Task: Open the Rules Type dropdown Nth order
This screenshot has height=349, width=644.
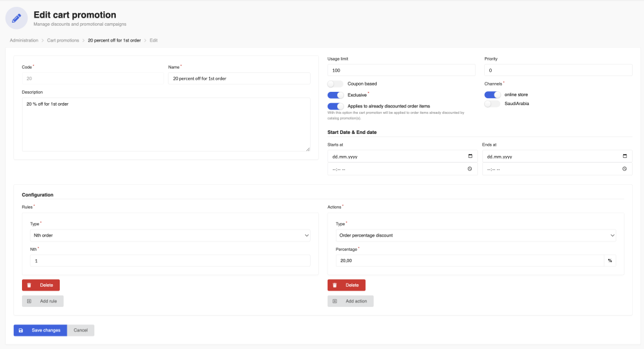Action: (x=170, y=235)
